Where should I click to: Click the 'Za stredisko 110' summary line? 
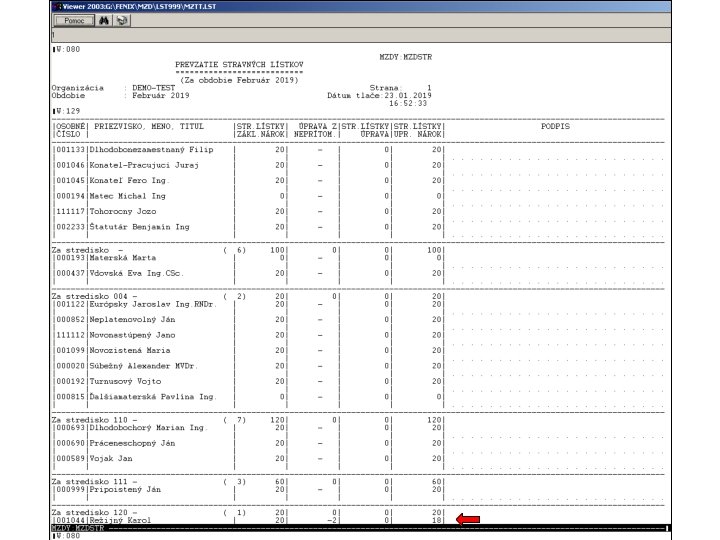(x=248, y=420)
